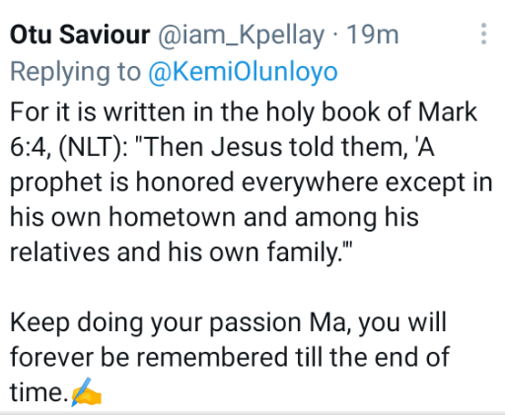
Task: Click the word 'everywhere' in the tweet
Action: click(310, 182)
